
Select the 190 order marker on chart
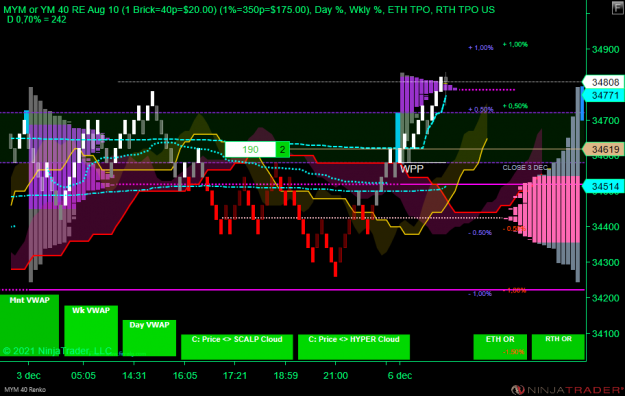click(x=250, y=150)
